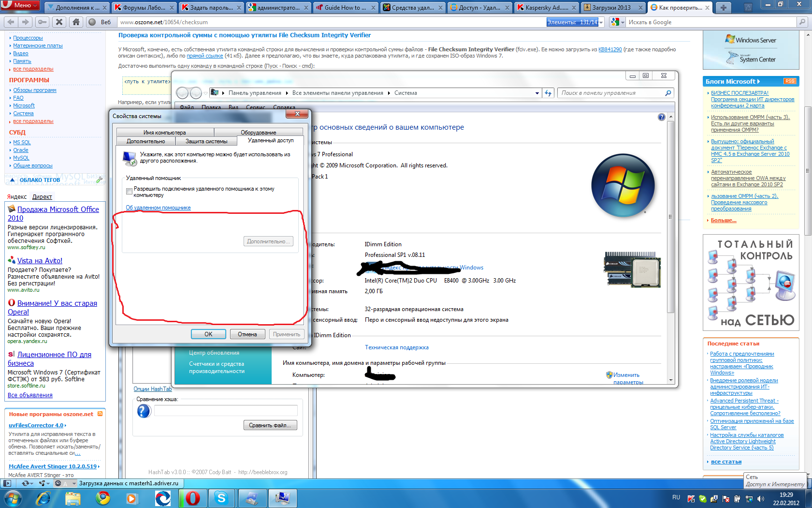Refresh the Control Panel address bar

(548, 93)
